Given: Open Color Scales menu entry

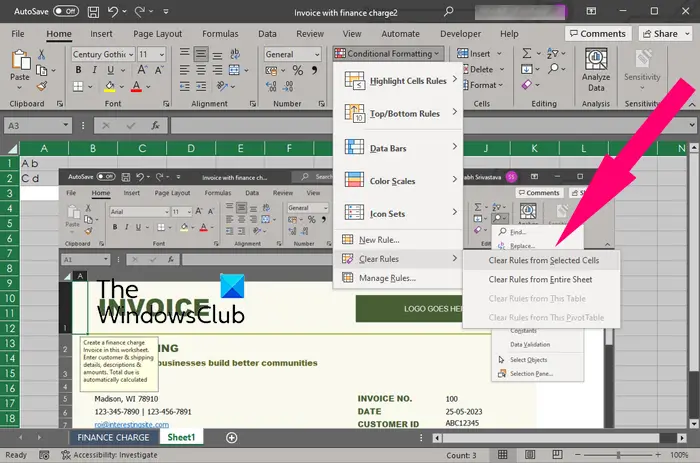Looking at the screenshot, I should click(x=399, y=181).
